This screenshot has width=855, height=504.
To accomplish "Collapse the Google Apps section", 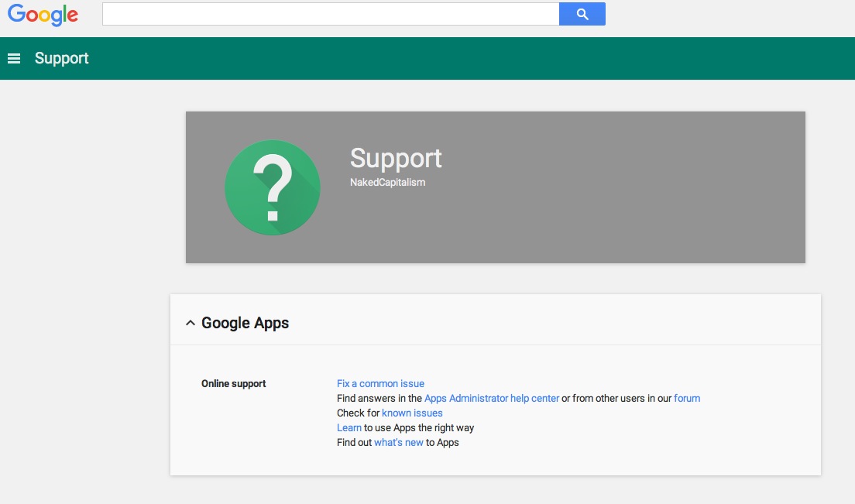I will pos(191,323).
